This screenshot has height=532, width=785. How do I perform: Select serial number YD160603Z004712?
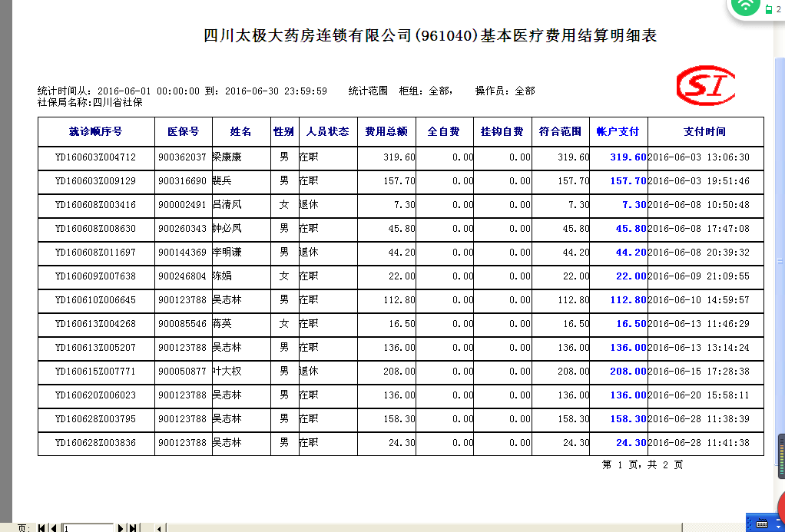(x=95, y=157)
